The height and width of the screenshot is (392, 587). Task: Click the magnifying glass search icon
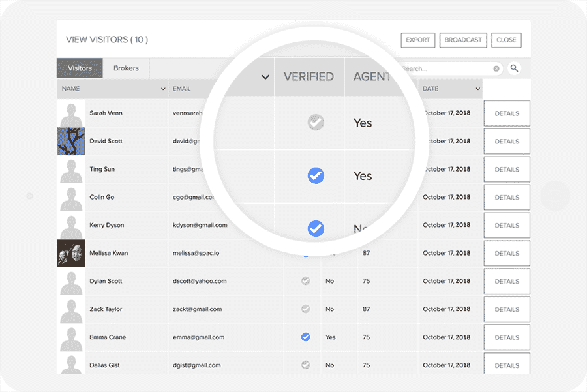coord(514,68)
